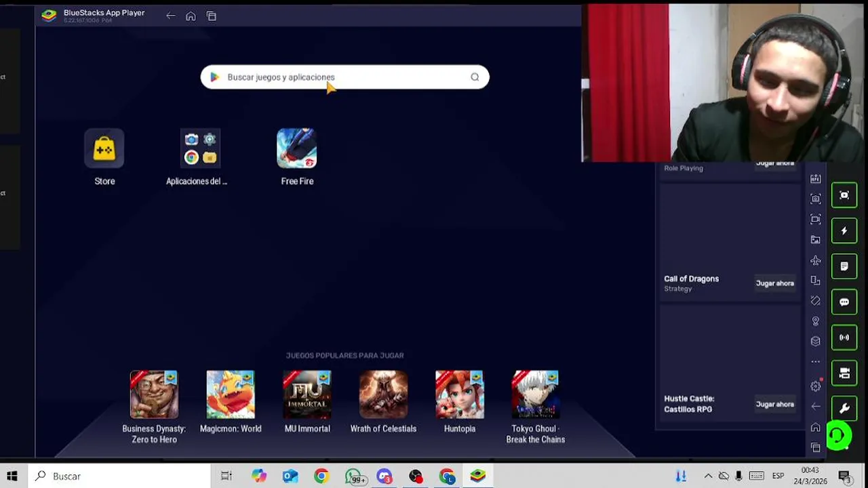This screenshot has height=488, width=868.
Task: Click the green wrench overlay button
Action: coord(844,409)
